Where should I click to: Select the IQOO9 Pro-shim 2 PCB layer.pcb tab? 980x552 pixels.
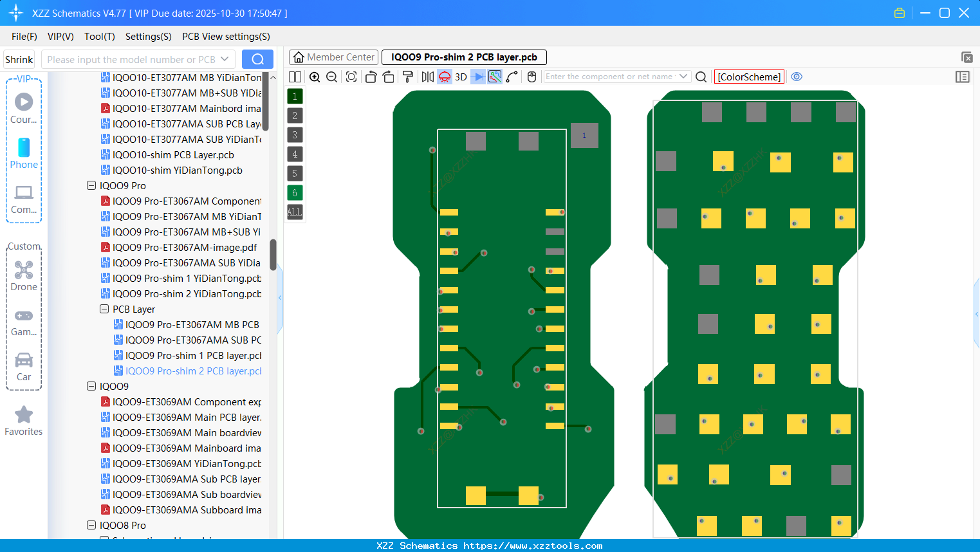point(463,57)
